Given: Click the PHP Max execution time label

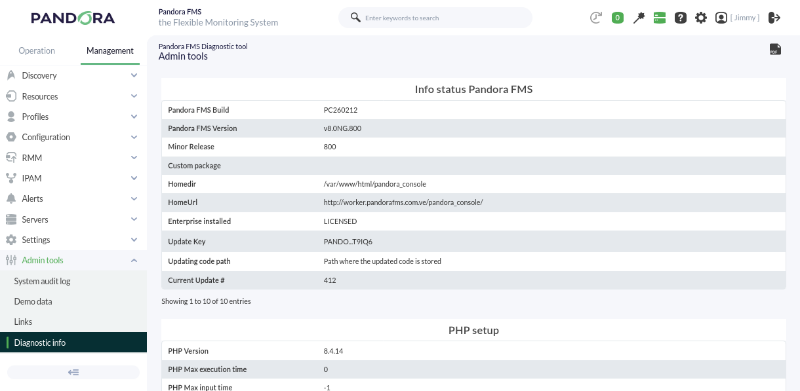Looking at the screenshot, I should tap(207, 369).
